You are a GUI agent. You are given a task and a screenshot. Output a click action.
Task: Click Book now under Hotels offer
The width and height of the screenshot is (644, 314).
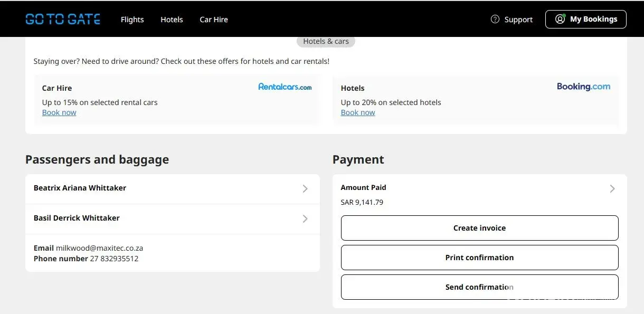[x=358, y=112]
